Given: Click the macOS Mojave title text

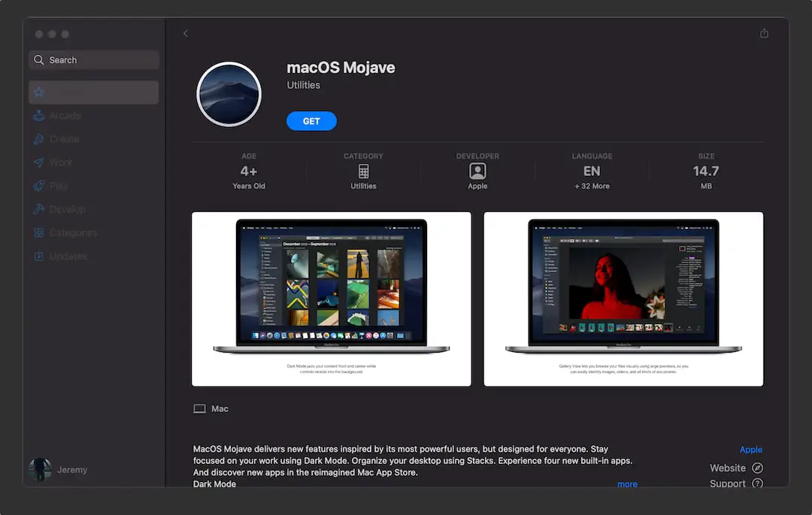Looking at the screenshot, I should (x=341, y=68).
